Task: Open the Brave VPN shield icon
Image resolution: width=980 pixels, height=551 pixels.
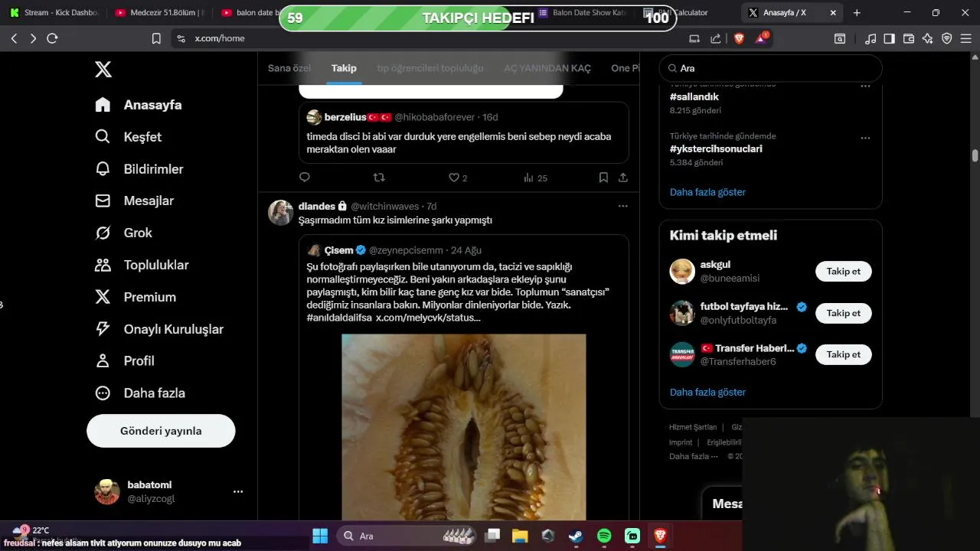Action: pos(947,38)
